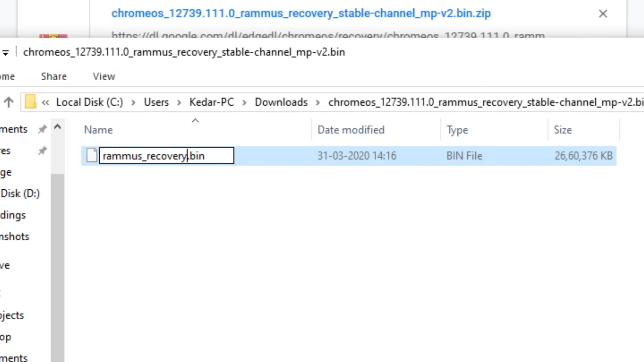The image size is (644, 362).
Task: Expand chevron after Local Disk (C:)
Action: coord(133,102)
